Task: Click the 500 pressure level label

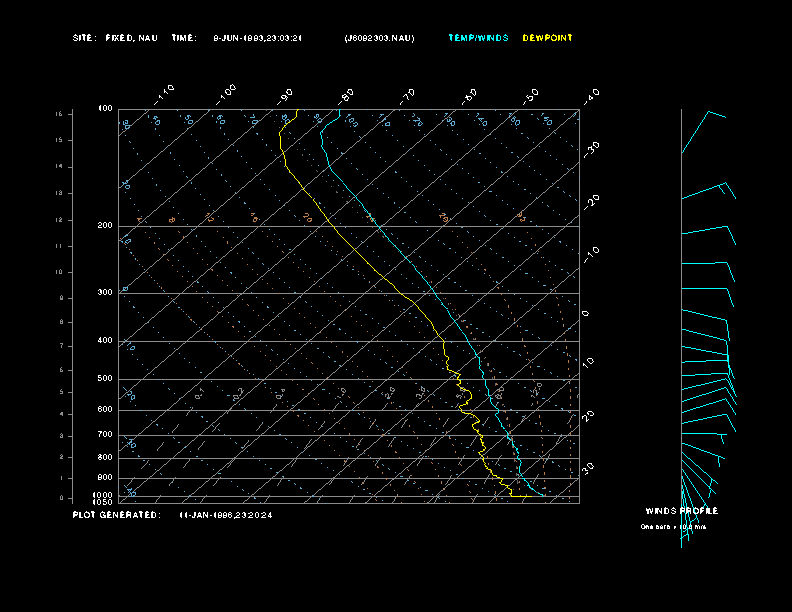Action: [x=105, y=379]
